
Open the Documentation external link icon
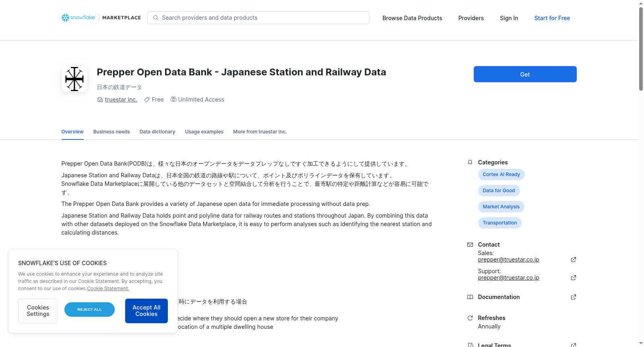[574, 297]
